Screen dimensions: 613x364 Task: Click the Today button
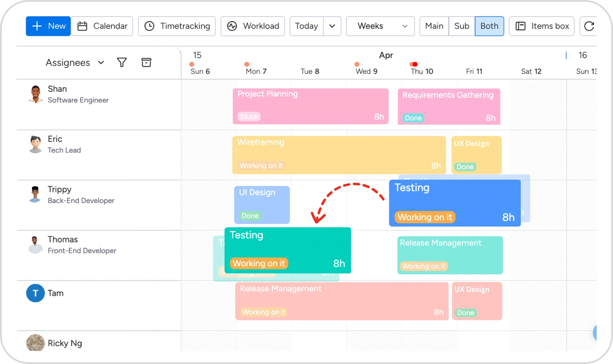[306, 26]
